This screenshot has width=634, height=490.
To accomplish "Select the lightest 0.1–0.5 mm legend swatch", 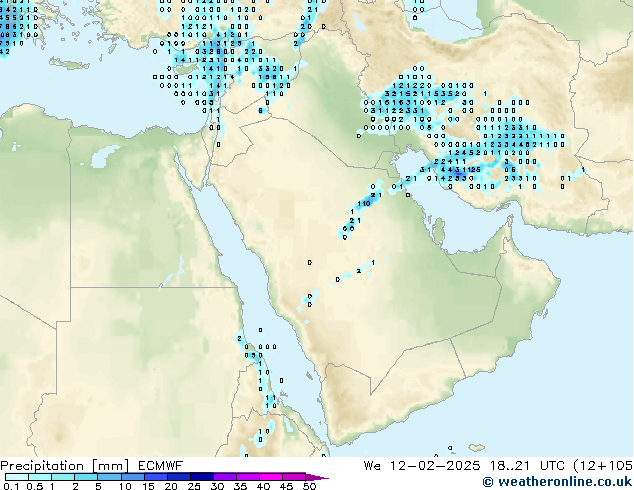I will (x=17, y=477).
